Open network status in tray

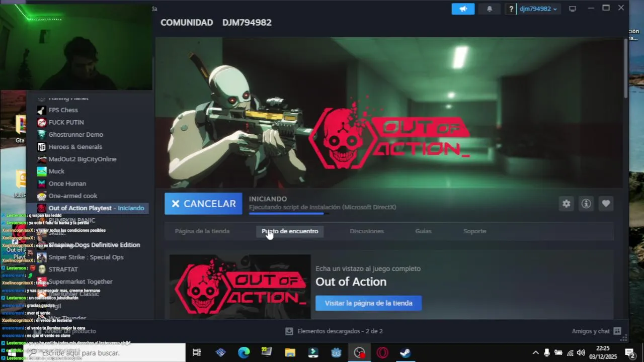coord(570,353)
